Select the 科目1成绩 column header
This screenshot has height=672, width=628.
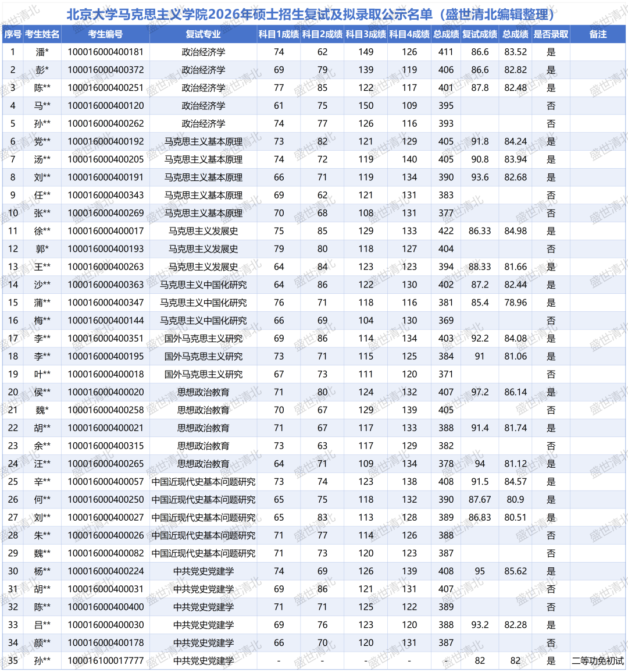coord(279,34)
